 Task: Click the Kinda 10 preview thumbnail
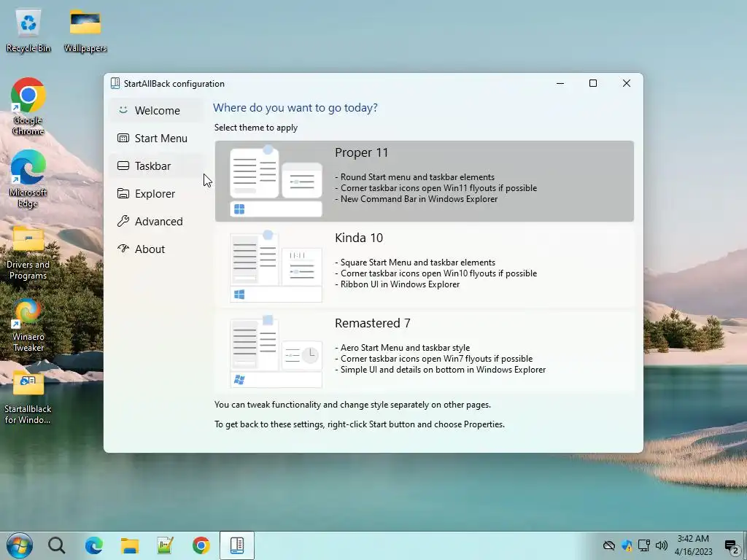[276, 266]
